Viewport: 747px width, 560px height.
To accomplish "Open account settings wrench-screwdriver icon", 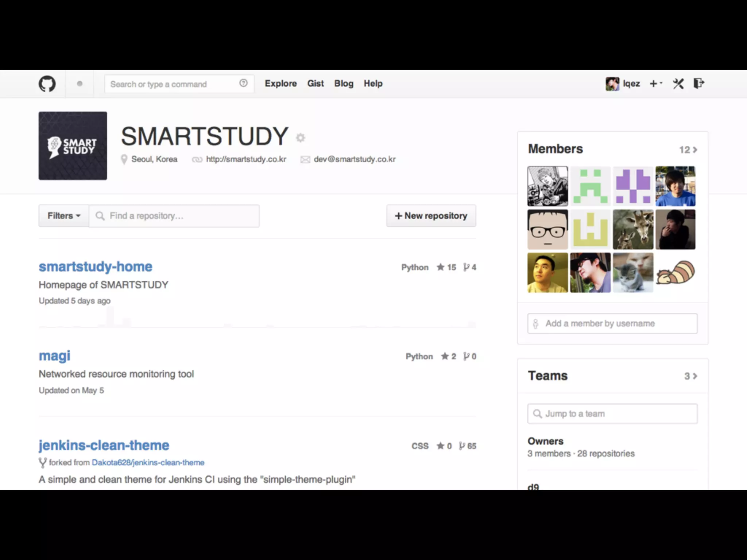I will pyautogui.click(x=678, y=84).
